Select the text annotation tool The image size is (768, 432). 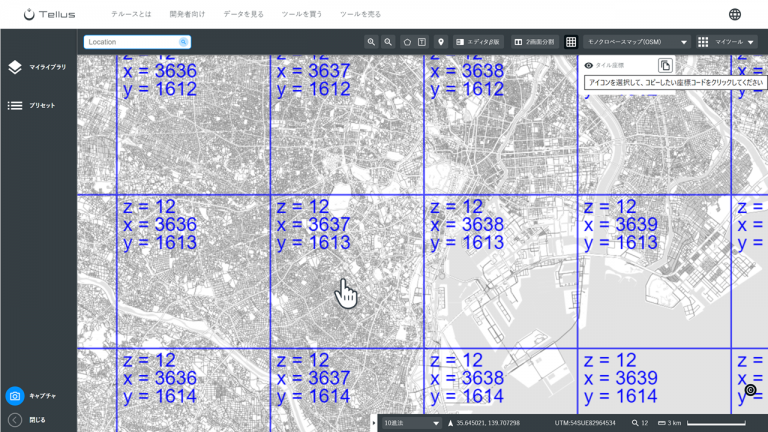tap(422, 42)
